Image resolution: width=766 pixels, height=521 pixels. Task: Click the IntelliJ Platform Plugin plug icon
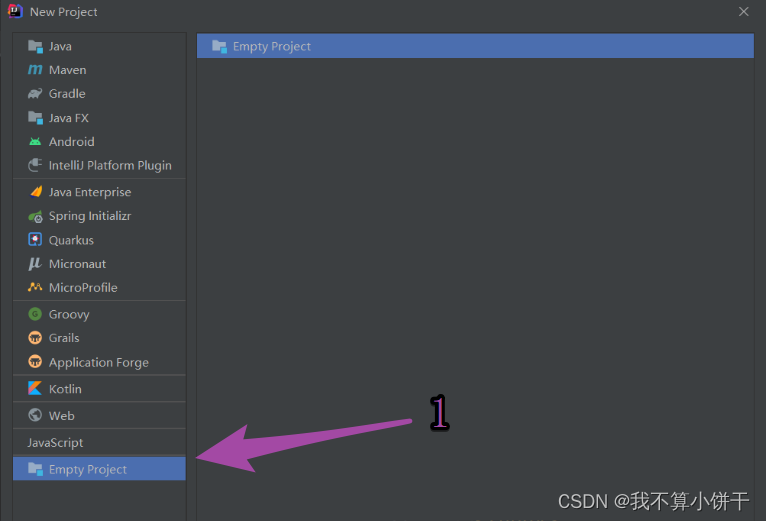(35, 165)
